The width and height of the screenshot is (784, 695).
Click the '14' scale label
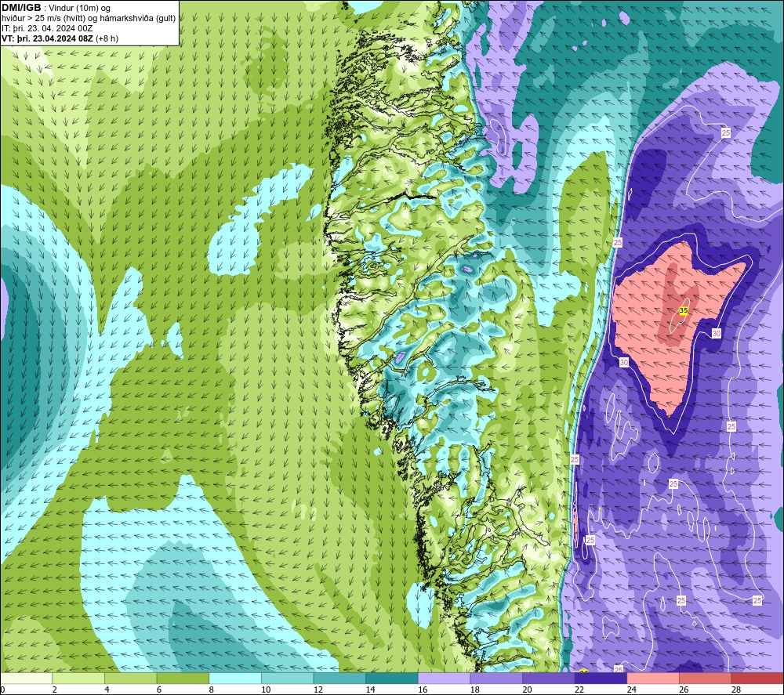pyautogui.click(x=370, y=690)
